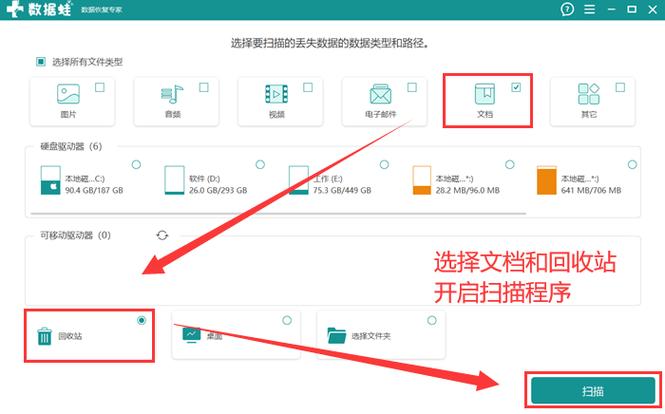
Task: Select the 桌面 radio button
Action: point(287,320)
